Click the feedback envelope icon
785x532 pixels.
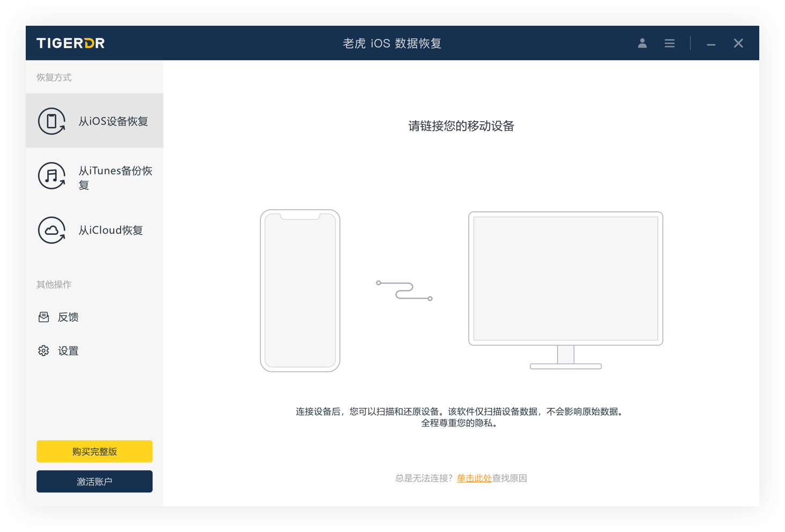44,317
